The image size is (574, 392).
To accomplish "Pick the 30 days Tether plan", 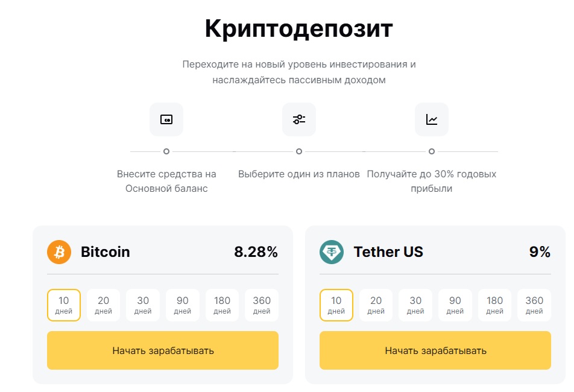I will 415,305.
